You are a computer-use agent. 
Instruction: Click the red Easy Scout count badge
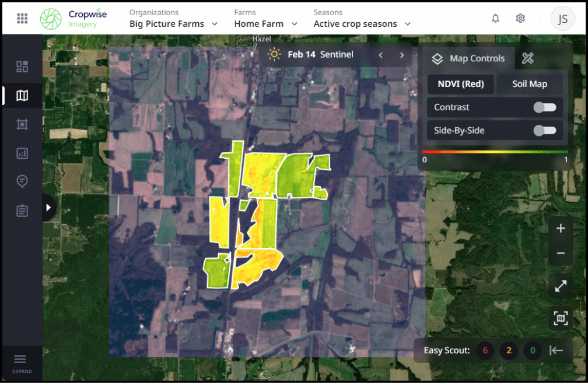click(x=485, y=350)
